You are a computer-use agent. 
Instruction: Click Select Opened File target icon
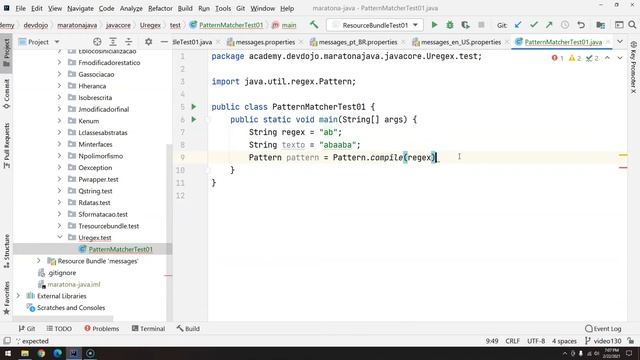[x=97, y=42]
